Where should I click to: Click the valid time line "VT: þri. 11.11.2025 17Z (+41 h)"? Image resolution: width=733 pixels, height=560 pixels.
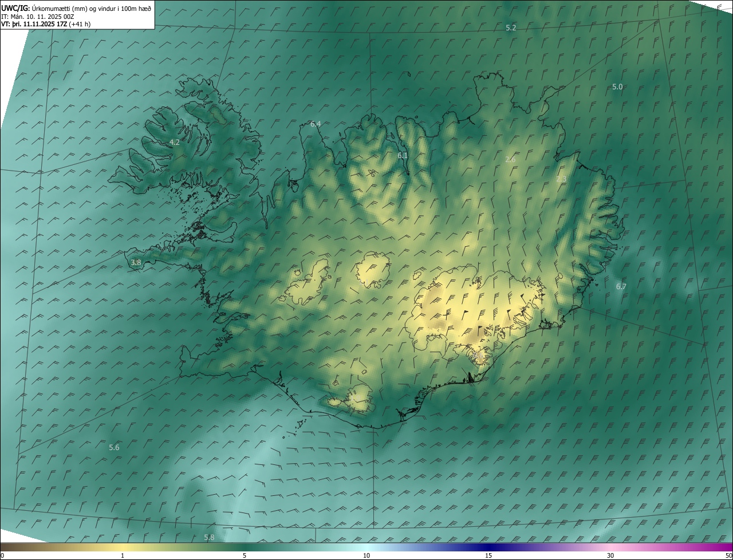(x=46, y=24)
